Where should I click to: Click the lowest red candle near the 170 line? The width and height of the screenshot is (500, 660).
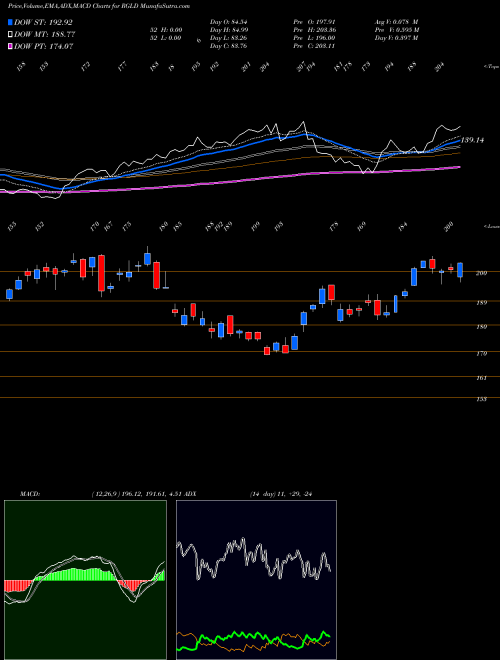pos(267,351)
